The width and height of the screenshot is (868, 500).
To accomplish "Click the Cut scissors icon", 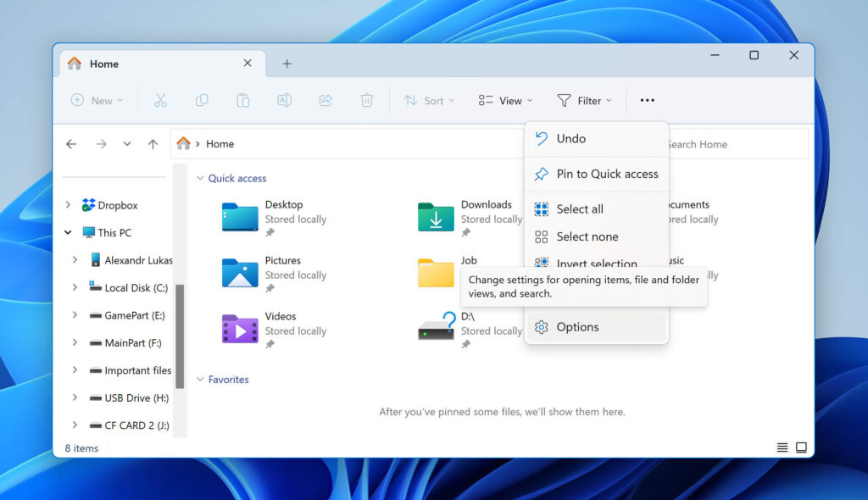I will click(160, 100).
